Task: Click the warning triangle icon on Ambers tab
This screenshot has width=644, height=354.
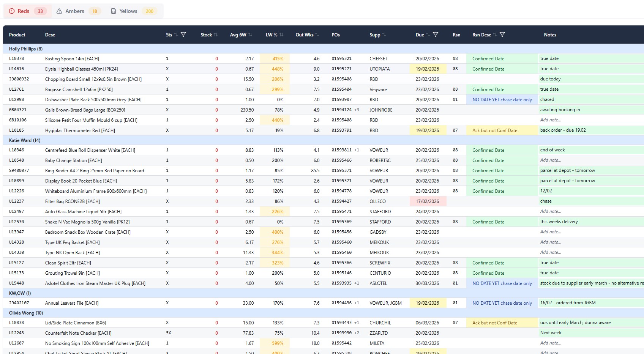Action: [x=59, y=11]
